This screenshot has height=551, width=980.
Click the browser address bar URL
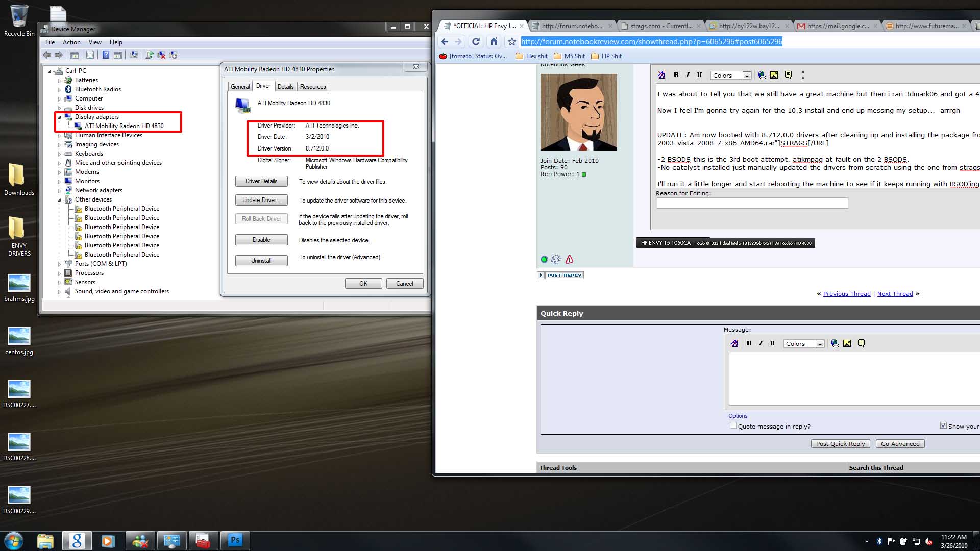click(651, 42)
